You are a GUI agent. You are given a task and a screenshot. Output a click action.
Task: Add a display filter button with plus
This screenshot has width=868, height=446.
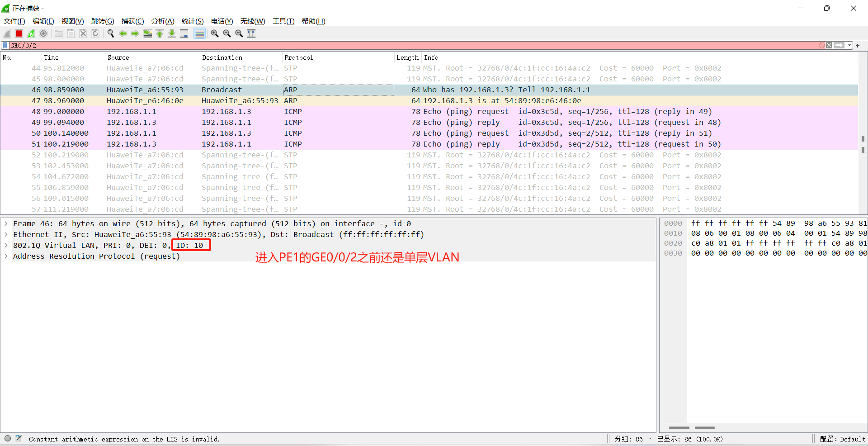coord(858,45)
